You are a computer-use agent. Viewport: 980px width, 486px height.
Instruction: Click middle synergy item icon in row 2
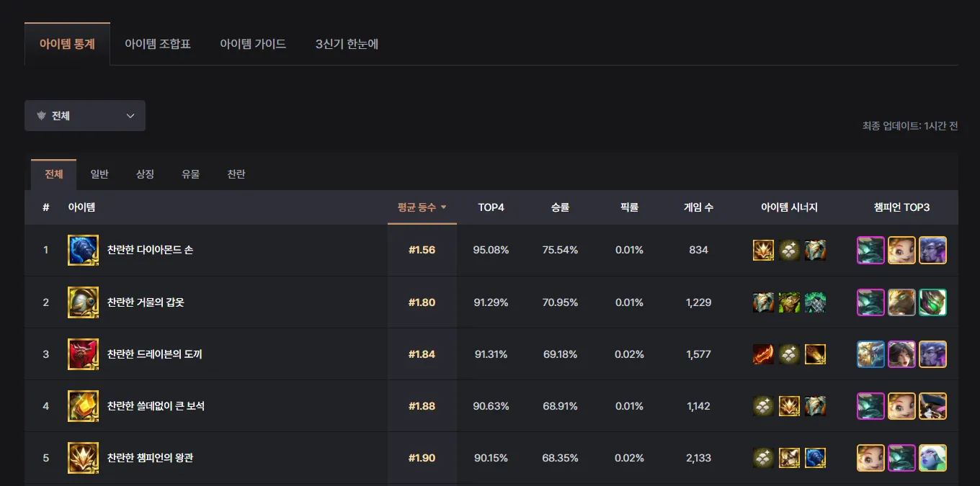790,302
